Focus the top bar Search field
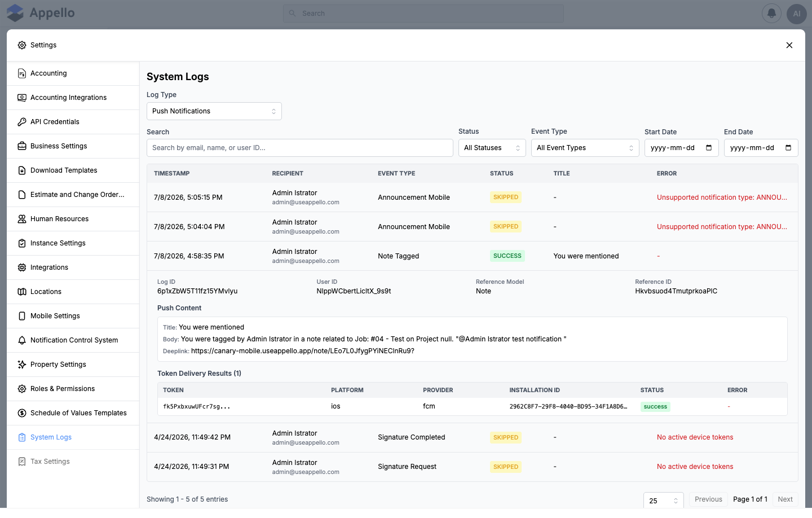The image size is (812, 518). tap(423, 14)
